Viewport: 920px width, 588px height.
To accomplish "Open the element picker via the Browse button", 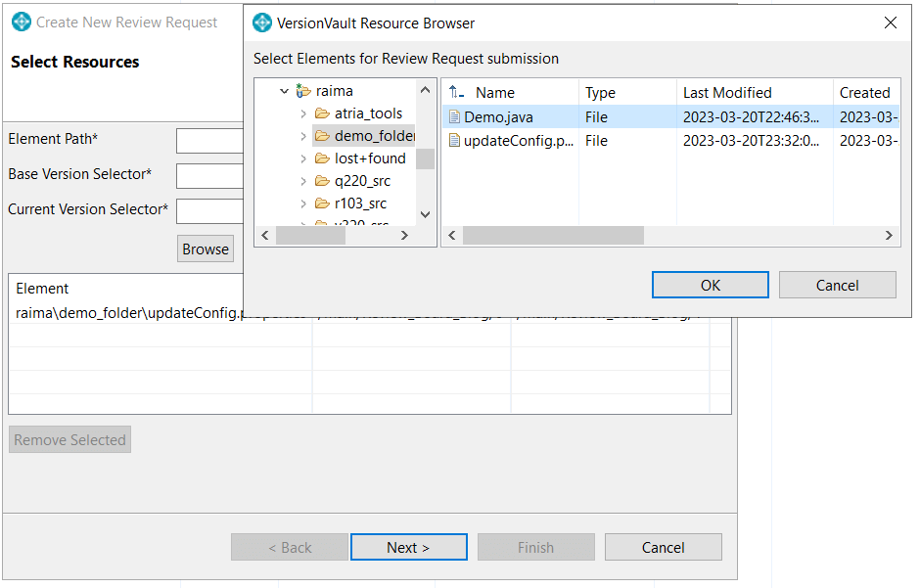I will coord(205,249).
